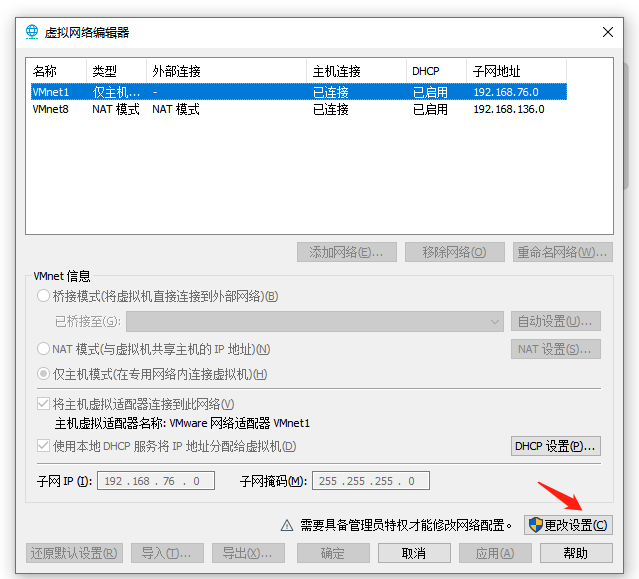Select the VMnet1 row name
Screen dimensions: 639x579
point(51,92)
